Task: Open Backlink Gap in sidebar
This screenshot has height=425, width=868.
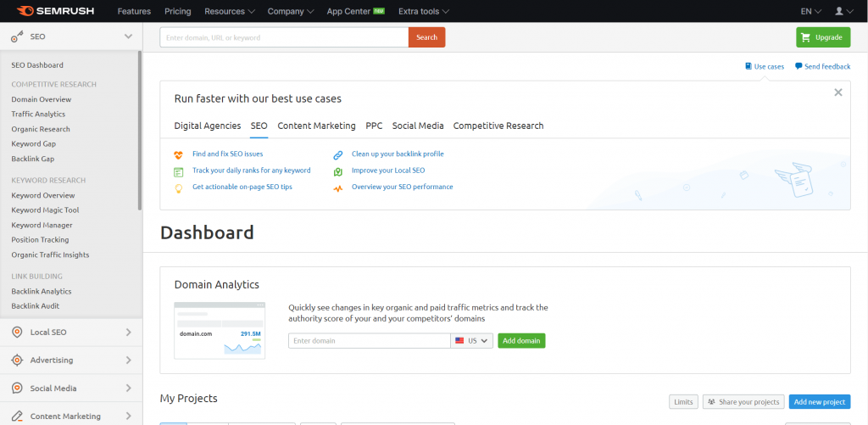Action: pyautogui.click(x=33, y=159)
